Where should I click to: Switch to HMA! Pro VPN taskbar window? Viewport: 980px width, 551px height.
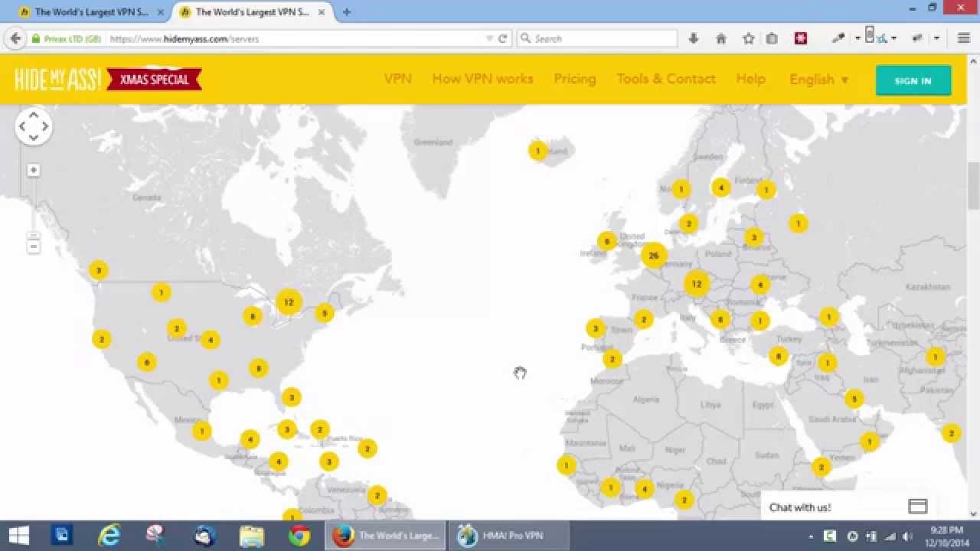(509, 535)
